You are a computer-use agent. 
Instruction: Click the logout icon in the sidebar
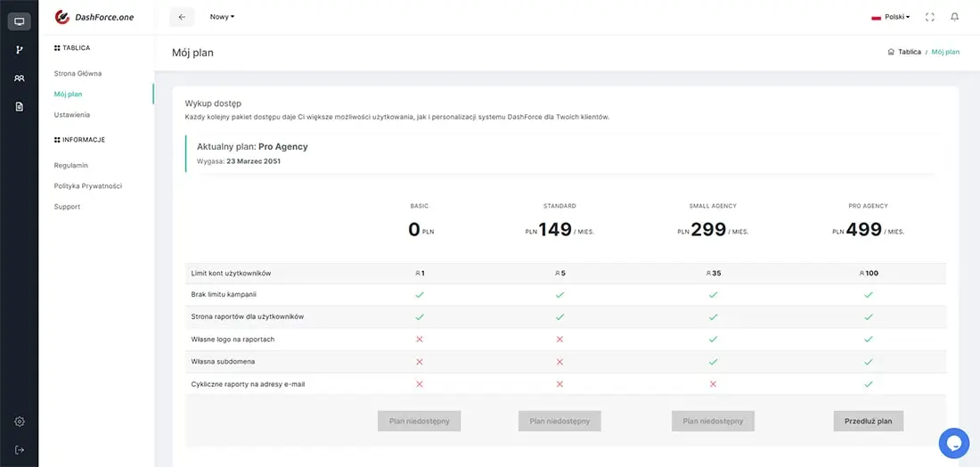pyautogui.click(x=20, y=449)
